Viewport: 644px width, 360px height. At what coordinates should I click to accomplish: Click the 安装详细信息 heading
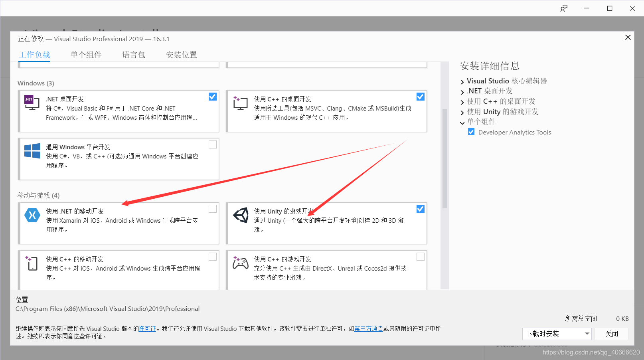click(490, 66)
